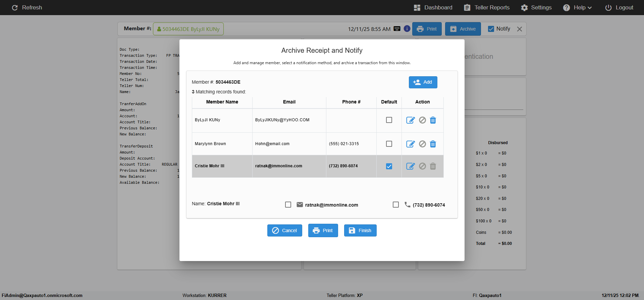
Task: Click the Action column header
Action: tap(423, 102)
